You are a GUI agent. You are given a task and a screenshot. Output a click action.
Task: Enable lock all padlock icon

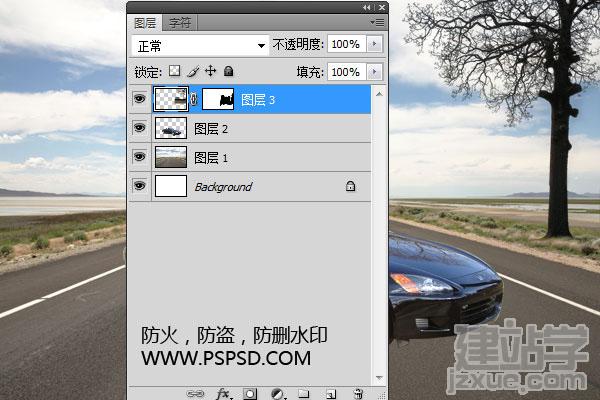pyautogui.click(x=228, y=71)
